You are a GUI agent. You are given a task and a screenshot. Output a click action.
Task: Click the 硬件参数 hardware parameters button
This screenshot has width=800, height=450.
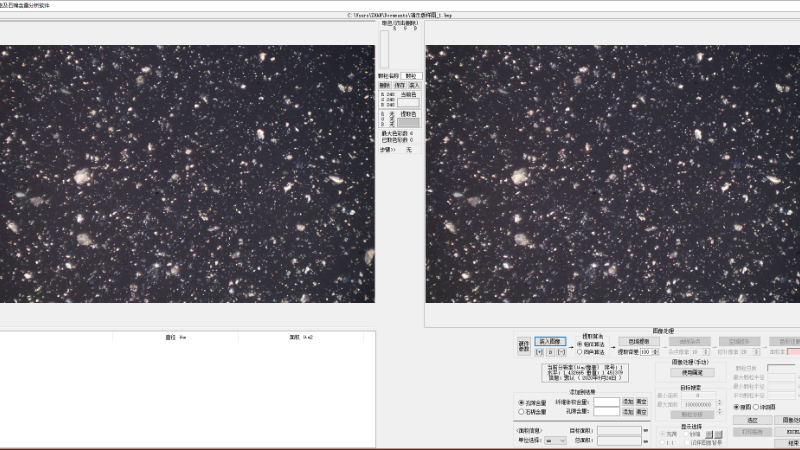point(524,346)
